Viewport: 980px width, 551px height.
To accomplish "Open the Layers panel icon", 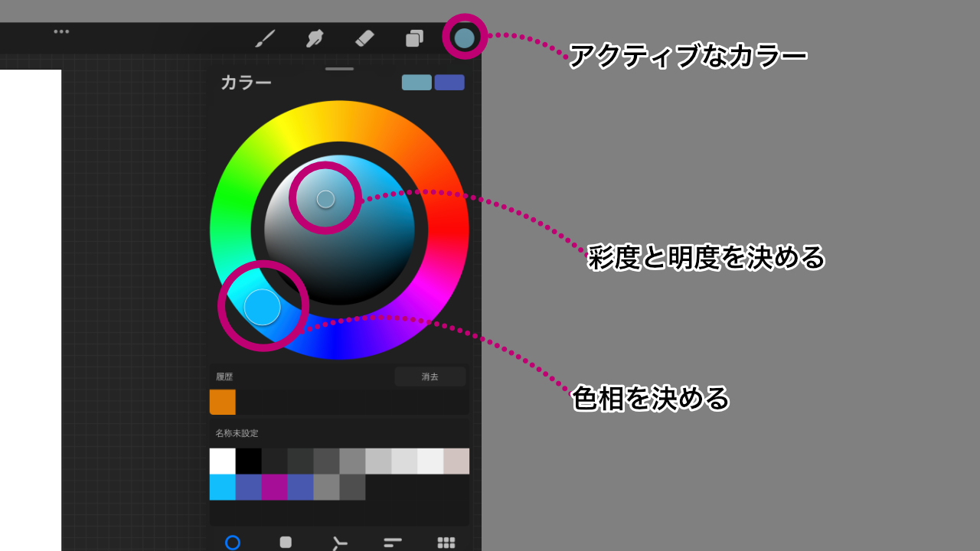I will [414, 38].
